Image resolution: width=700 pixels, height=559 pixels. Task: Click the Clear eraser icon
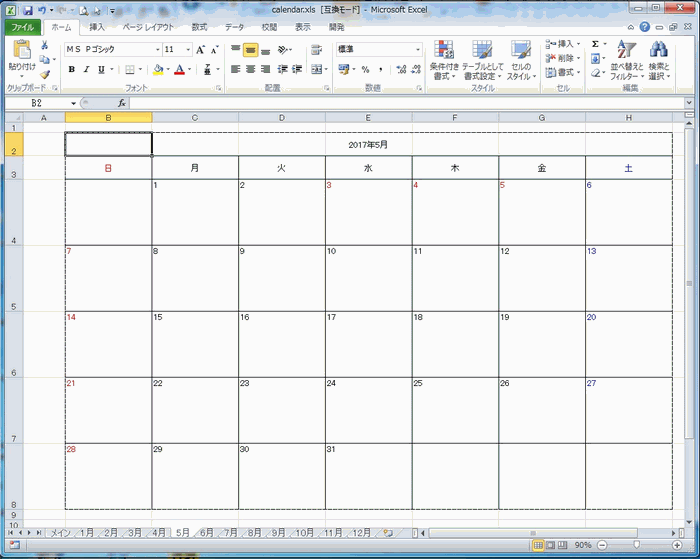(596, 73)
